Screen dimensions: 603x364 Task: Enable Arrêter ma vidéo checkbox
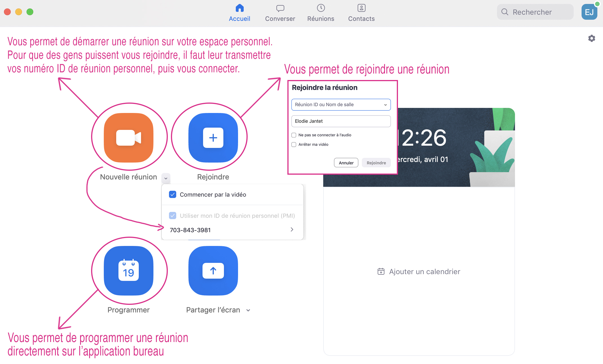(x=294, y=145)
